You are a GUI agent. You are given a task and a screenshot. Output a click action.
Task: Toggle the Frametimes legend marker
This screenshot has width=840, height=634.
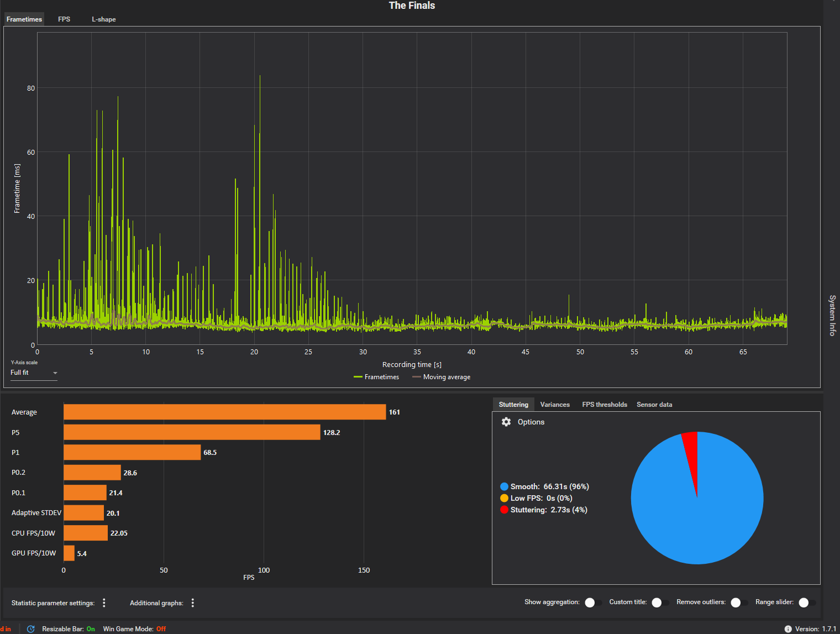(x=358, y=377)
